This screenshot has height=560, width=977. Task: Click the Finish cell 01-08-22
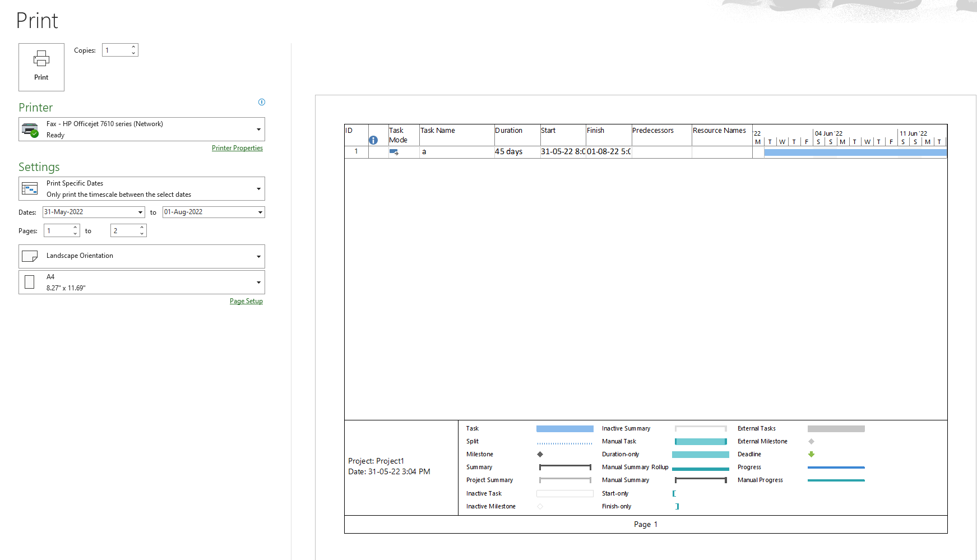coord(609,152)
